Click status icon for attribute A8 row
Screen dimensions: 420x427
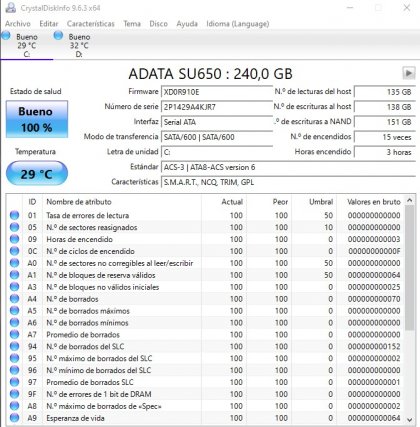click(x=14, y=406)
